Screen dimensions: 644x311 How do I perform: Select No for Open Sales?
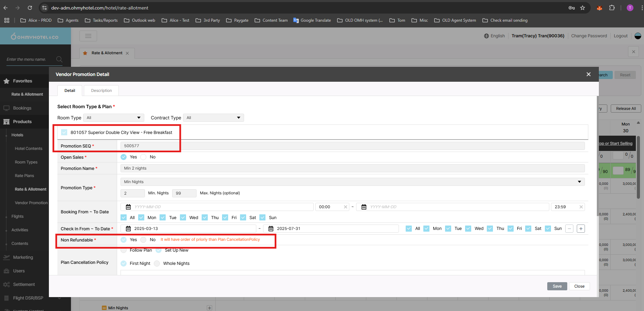click(x=144, y=157)
